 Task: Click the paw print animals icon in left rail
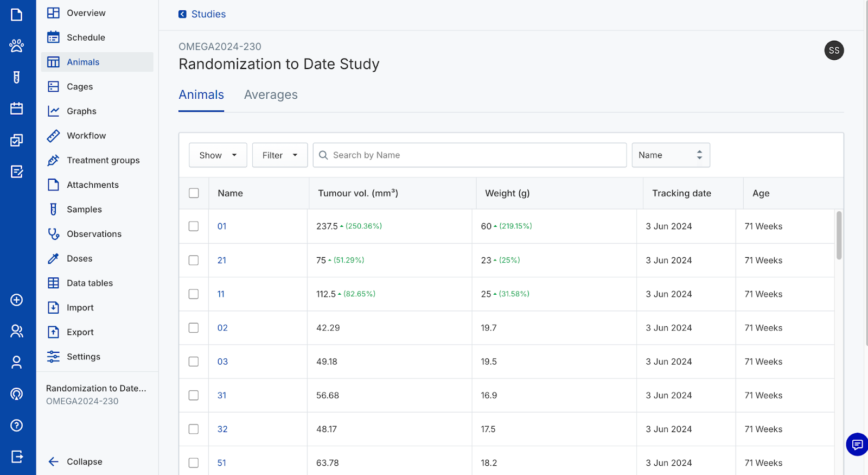tap(17, 46)
